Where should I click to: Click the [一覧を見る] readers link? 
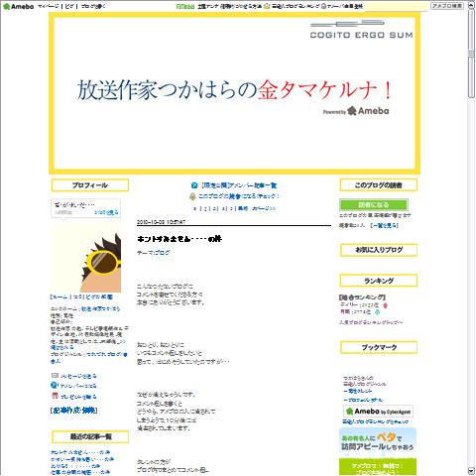pyautogui.click(x=384, y=225)
